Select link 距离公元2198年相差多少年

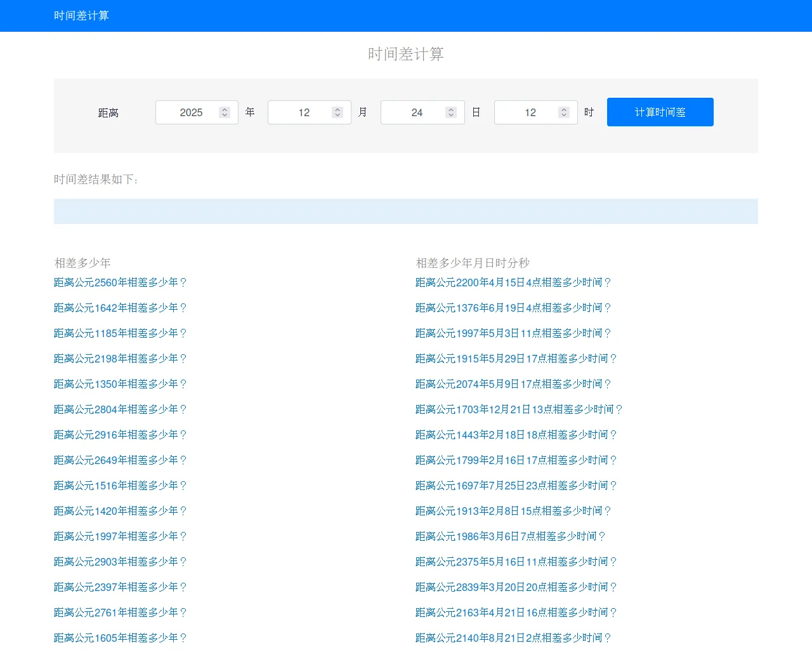[x=121, y=359]
